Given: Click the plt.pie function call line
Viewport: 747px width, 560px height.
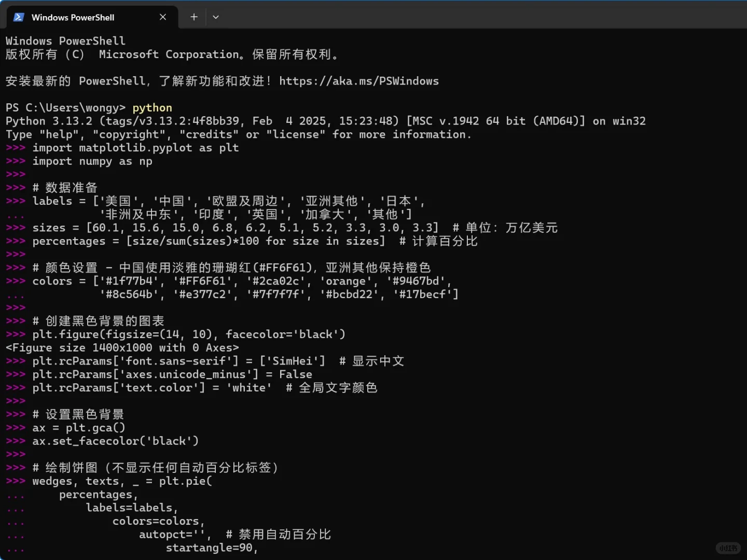Looking at the screenshot, I should (122, 481).
